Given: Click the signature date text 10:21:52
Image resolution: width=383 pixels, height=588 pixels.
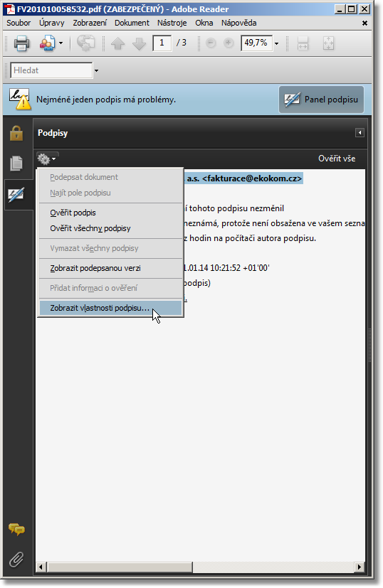Looking at the screenshot, I should (225, 268).
